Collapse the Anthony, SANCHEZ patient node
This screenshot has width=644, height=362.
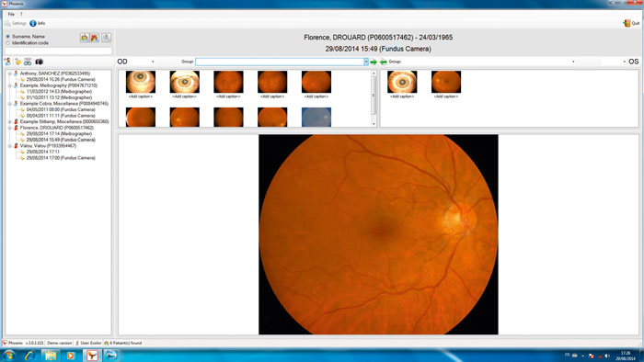10,74
